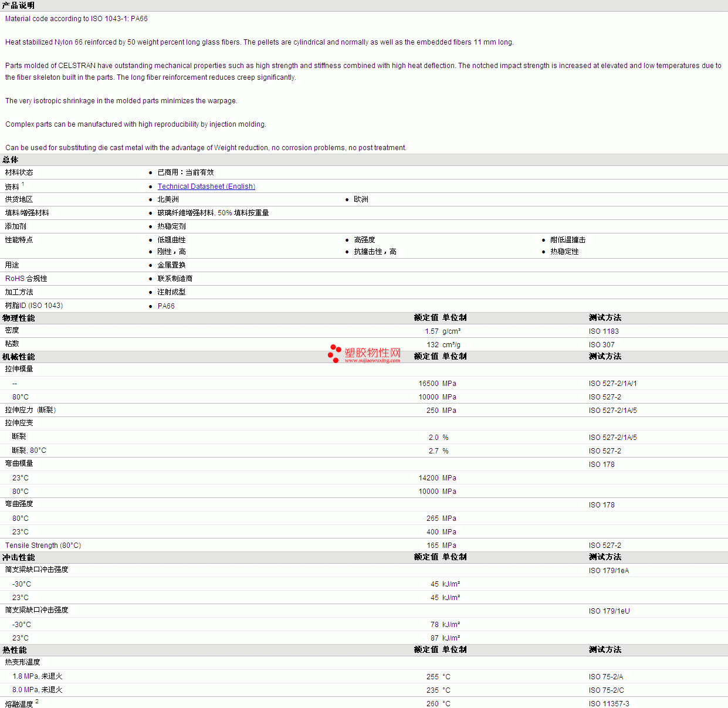Click the impact strength value '87'
Viewport: 728px width, 708px height.
(x=435, y=638)
